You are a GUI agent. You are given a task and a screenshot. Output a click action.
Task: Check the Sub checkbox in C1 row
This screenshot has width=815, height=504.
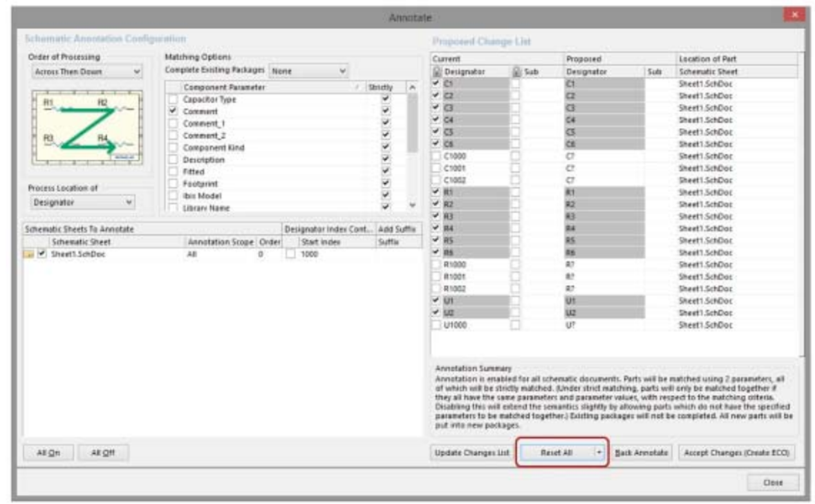[x=515, y=84]
